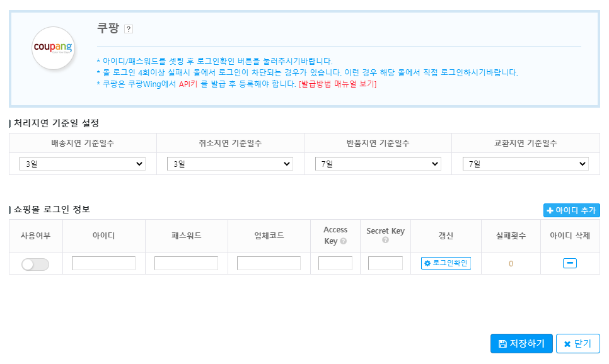Click the X icon inside 닫기 button
Viewport: 609px width, 364px height.
click(568, 343)
